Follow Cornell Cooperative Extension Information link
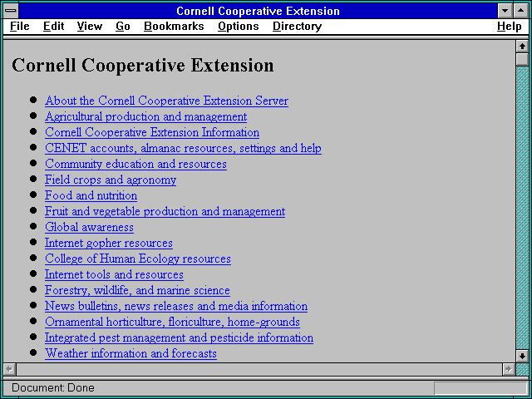 (x=152, y=132)
